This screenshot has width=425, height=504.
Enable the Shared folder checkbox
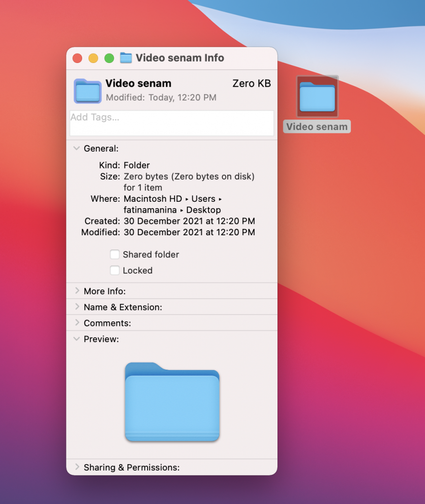115,254
